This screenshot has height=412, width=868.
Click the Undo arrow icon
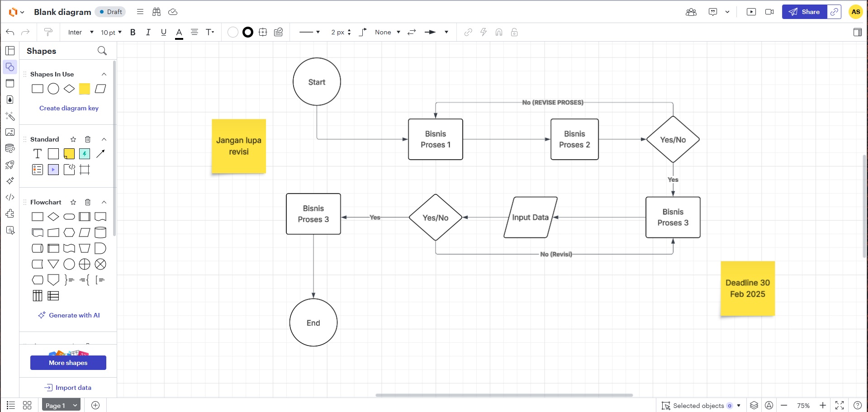pos(10,32)
